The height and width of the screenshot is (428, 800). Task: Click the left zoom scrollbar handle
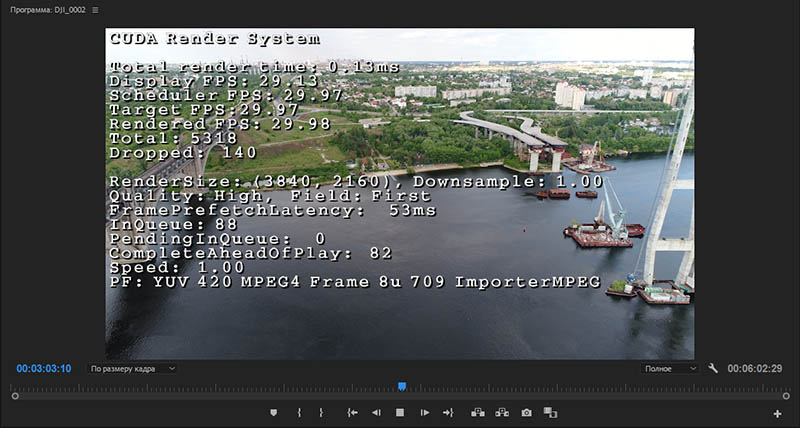click(x=15, y=396)
